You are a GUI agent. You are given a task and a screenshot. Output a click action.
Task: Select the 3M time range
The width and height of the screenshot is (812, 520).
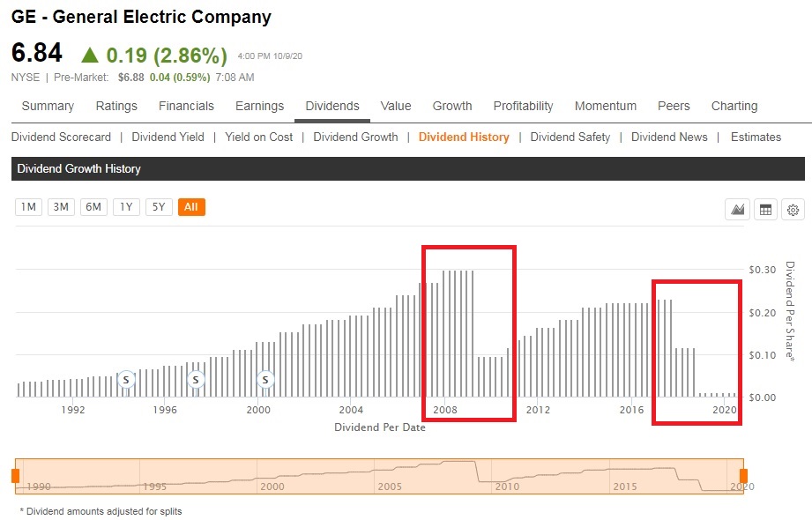pyautogui.click(x=61, y=207)
